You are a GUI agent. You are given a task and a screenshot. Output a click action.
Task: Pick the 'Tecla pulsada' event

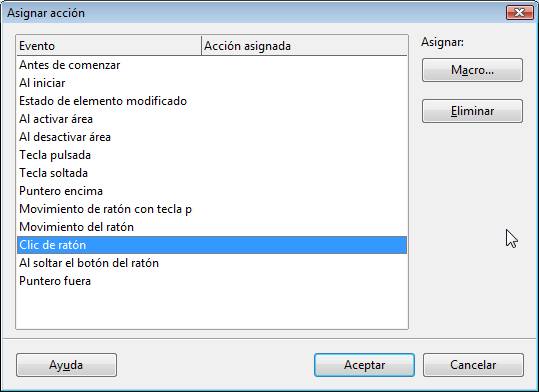pyautogui.click(x=212, y=155)
